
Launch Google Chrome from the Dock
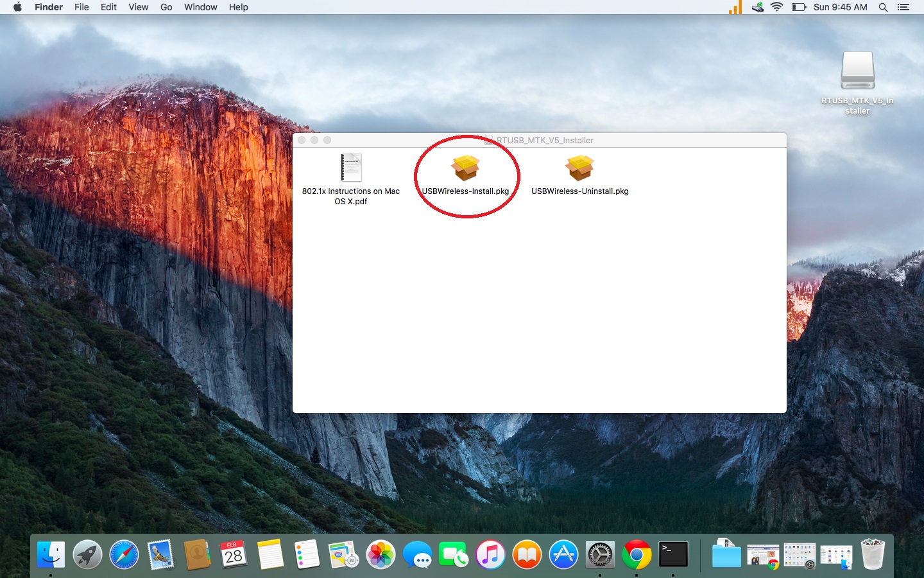click(637, 554)
